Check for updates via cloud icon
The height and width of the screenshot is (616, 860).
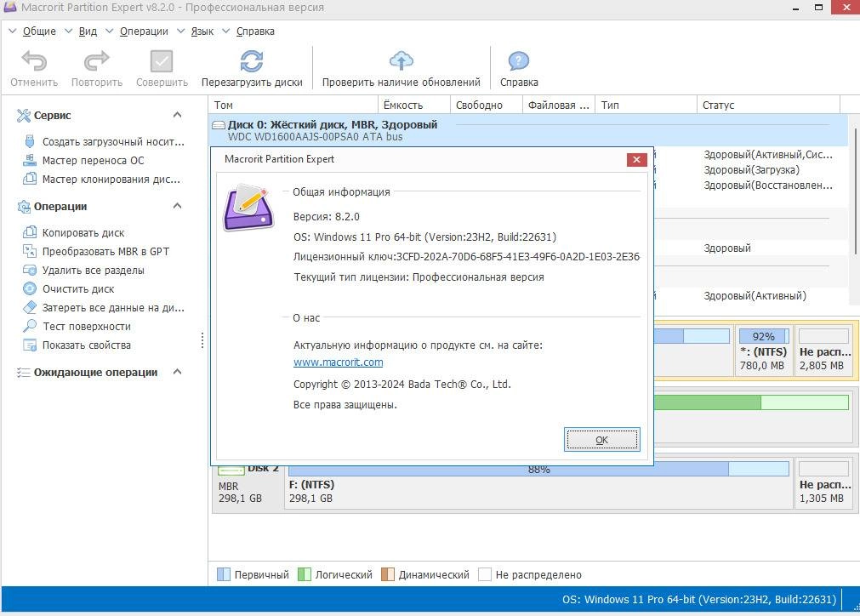(x=401, y=61)
